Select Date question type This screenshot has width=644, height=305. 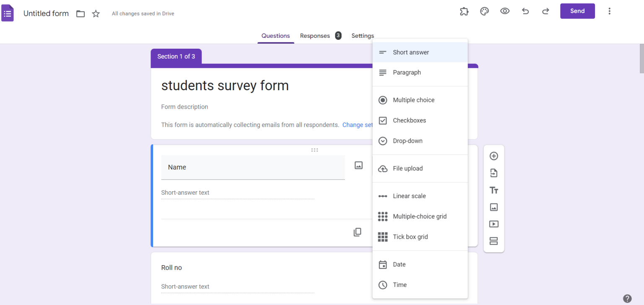(x=420, y=264)
